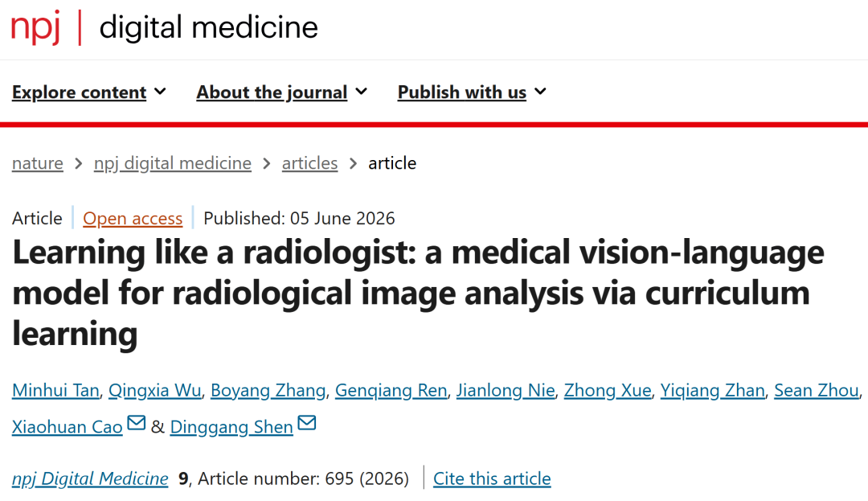Click author name Boyang Zhang
Screen dimensions: 868x501
[x=268, y=390]
